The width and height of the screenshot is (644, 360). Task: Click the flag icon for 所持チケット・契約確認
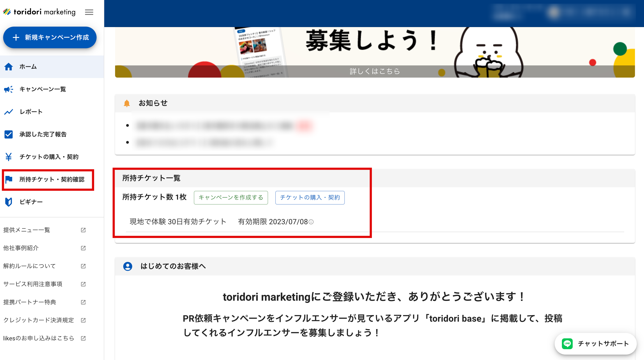[x=9, y=180]
